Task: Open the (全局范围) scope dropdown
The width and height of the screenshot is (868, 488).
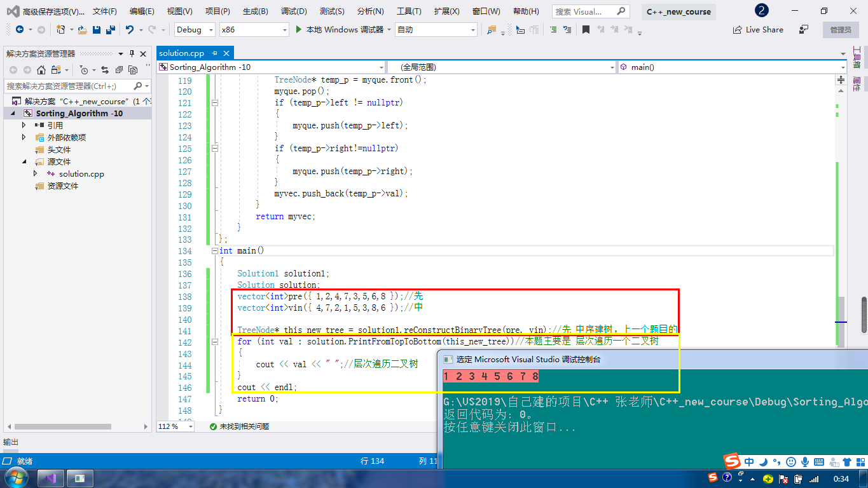Action: pyautogui.click(x=502, y=67)
